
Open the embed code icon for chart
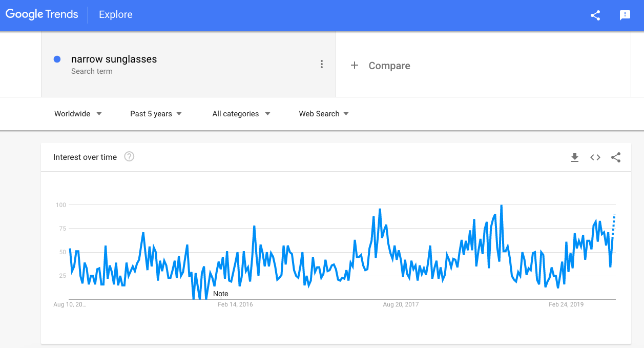pos(595,157)
